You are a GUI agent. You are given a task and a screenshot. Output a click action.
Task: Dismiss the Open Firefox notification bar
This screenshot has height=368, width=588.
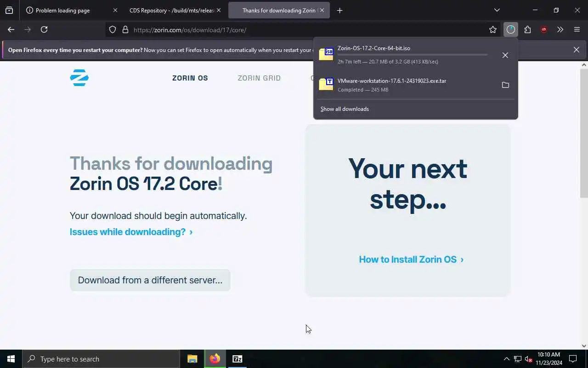coord(577,50)
